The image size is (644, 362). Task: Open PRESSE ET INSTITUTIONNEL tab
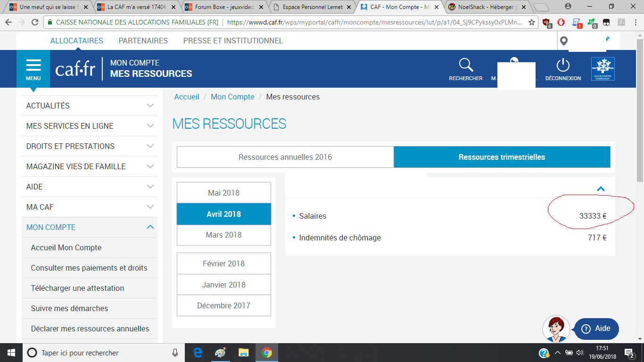(233, 41)
